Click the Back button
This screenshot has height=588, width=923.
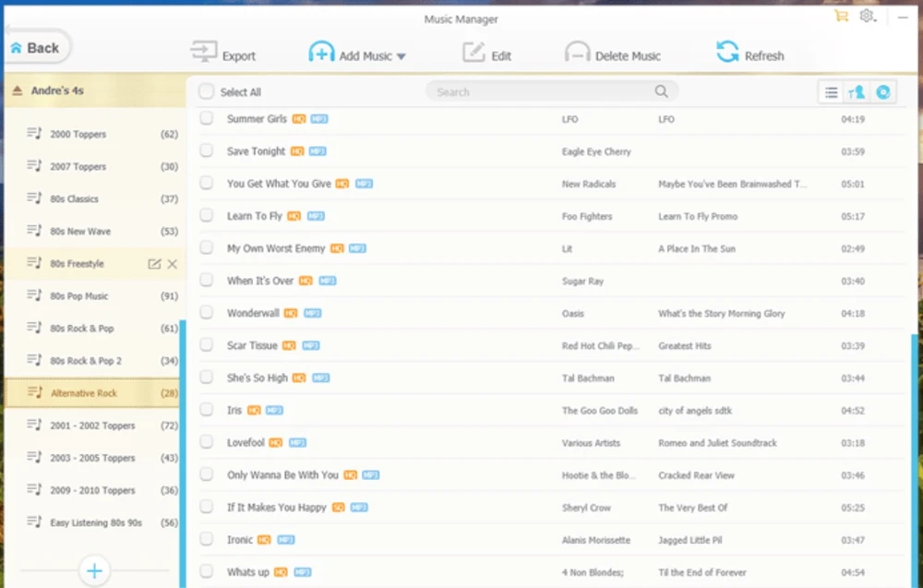(x=35, y=48)
